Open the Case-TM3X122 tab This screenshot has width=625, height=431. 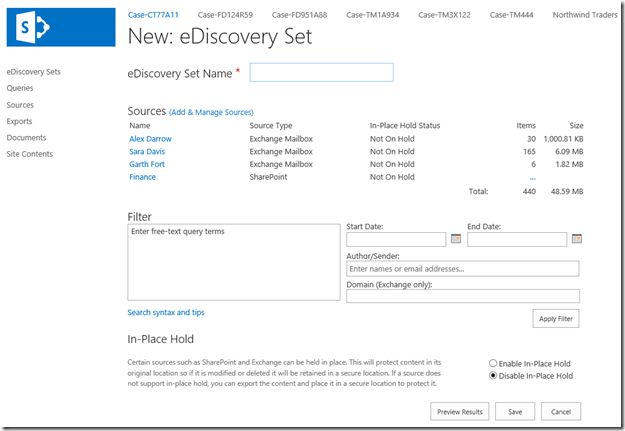(444, 15)
